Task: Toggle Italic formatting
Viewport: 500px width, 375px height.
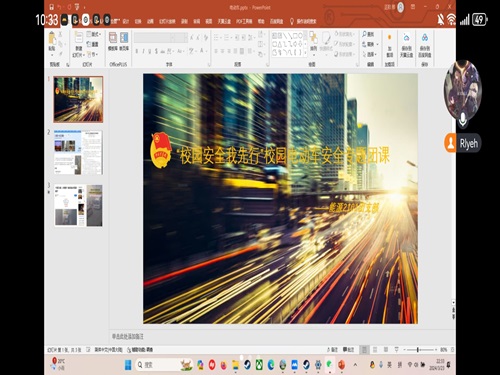Action: [x=143, y=51]
